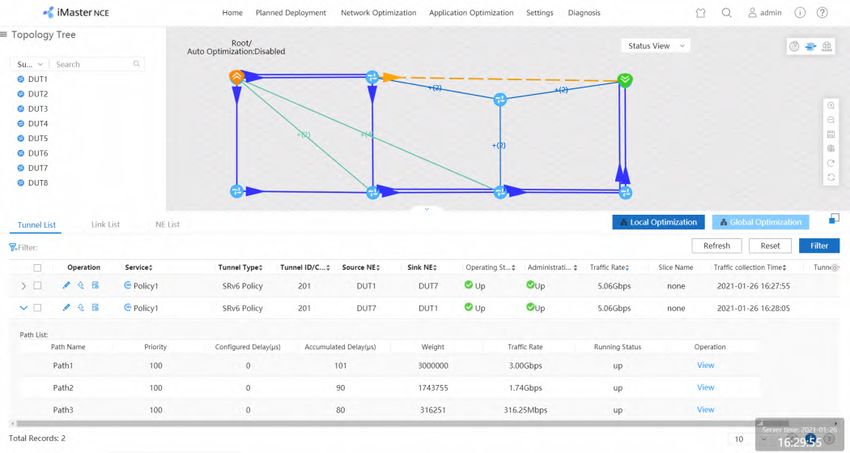
Task: Click the single curved-arrow icon in topology toolbar
Action: 830,163
